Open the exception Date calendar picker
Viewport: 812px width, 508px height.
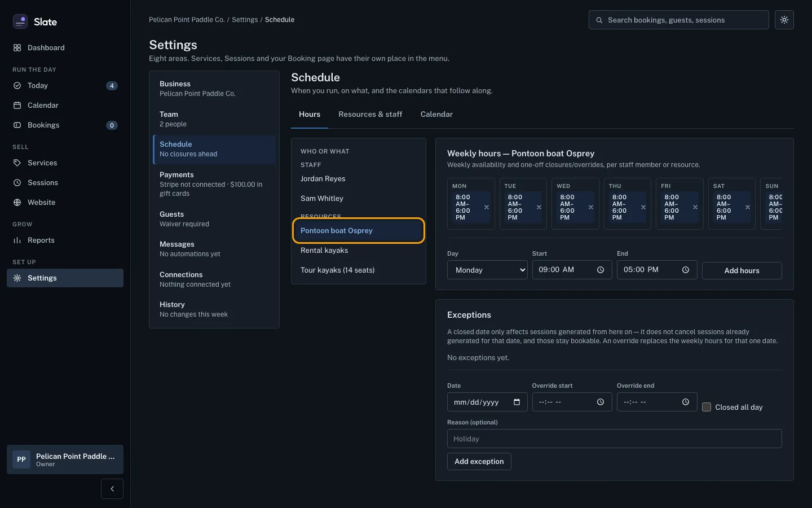tap(517, 402)
